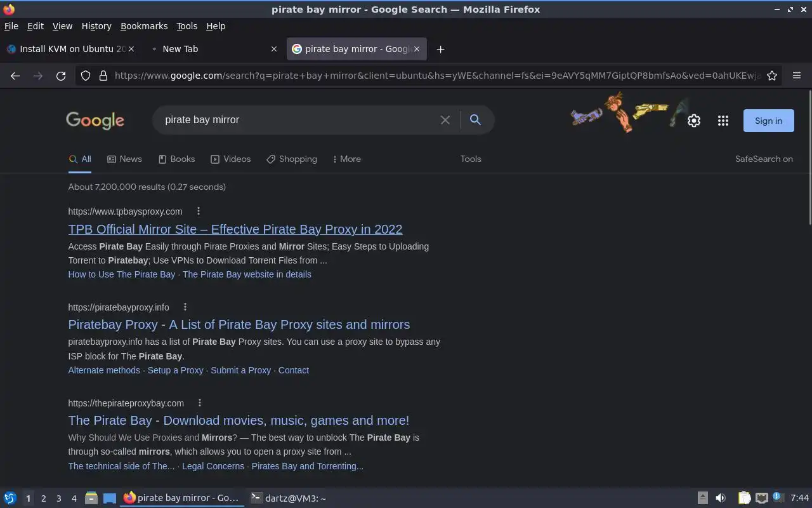This screenshot has height=508, width=812.
Task: Reload the current page
Action: [61, 76]
